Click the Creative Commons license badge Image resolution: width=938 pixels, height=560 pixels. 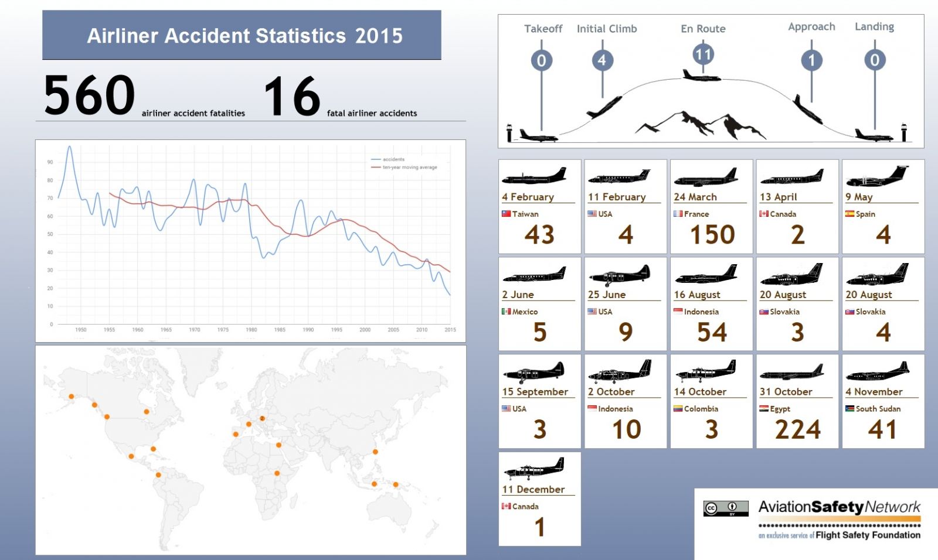(x=726, y=508)
